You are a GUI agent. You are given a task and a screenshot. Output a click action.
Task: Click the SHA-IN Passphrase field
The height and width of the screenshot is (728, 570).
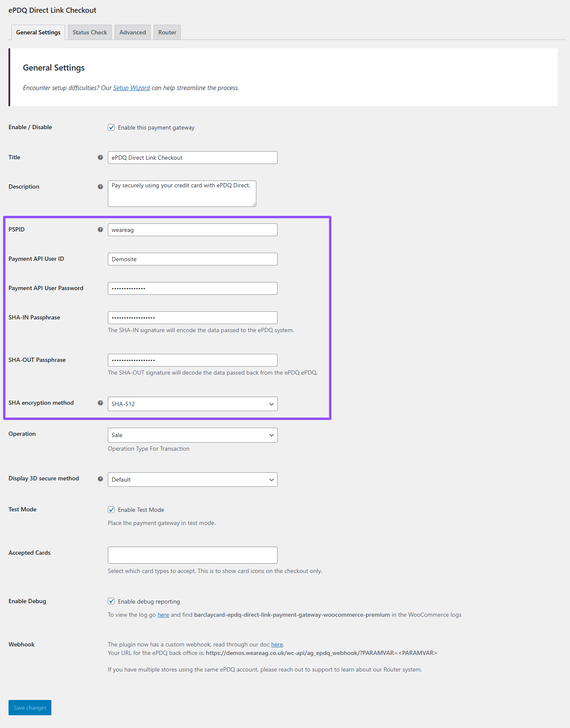193,318
